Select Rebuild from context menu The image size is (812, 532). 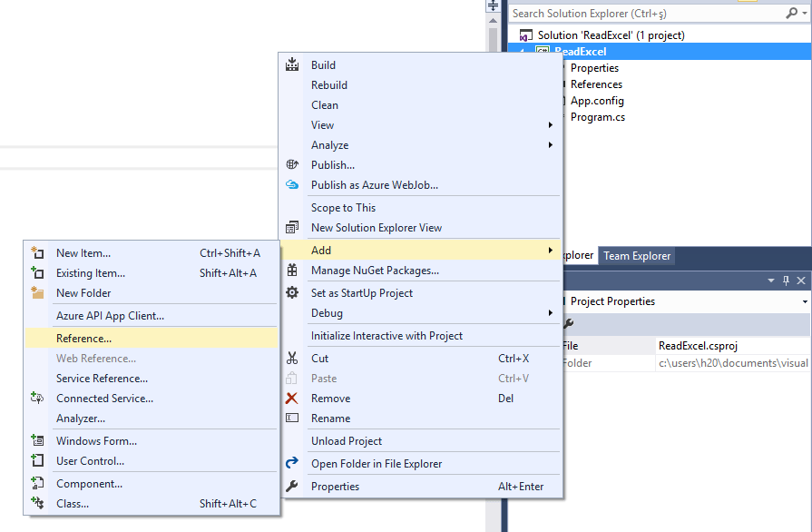421,85
